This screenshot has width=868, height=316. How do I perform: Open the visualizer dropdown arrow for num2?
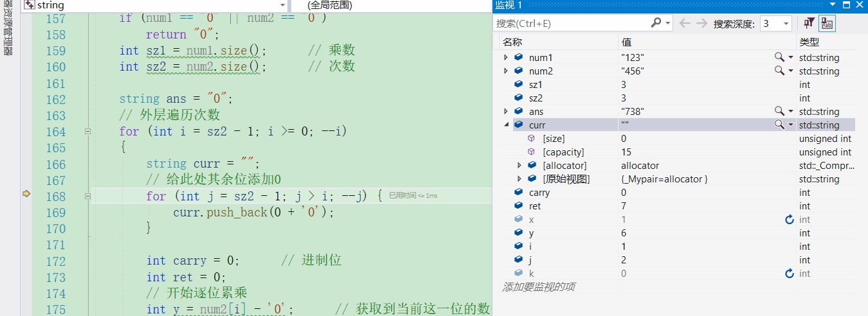coord(790,71)
